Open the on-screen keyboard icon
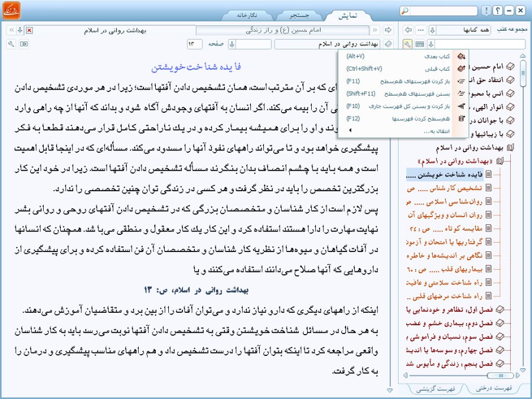The height and width of the screenshot is (399, 532). coord(420,44)
